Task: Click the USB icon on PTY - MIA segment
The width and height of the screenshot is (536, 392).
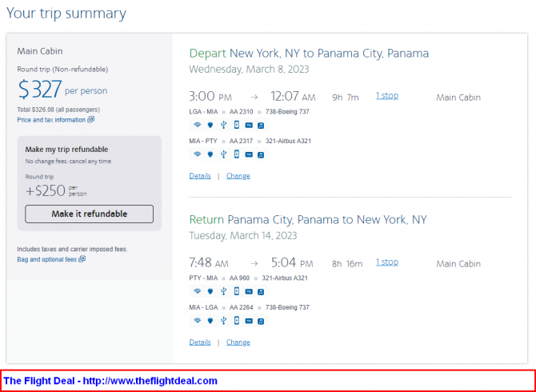Action: coord(223,291)
